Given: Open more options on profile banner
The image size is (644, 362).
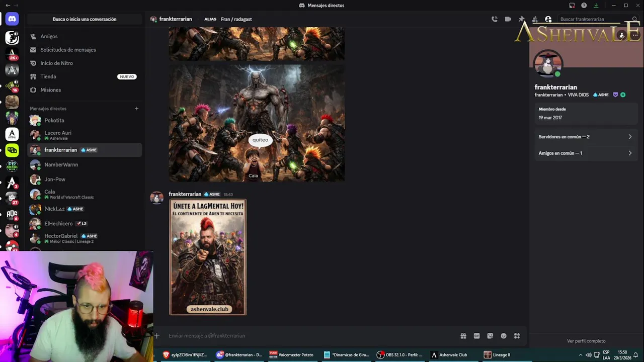Looking at the screenshot, I should [x=635, y=35].
